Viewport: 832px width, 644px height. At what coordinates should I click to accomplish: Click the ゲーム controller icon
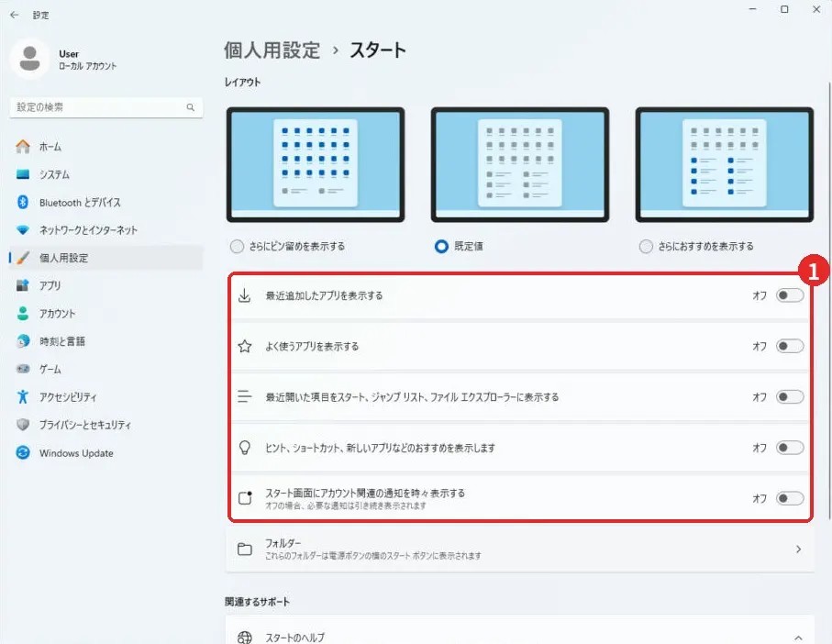[23, 369]
